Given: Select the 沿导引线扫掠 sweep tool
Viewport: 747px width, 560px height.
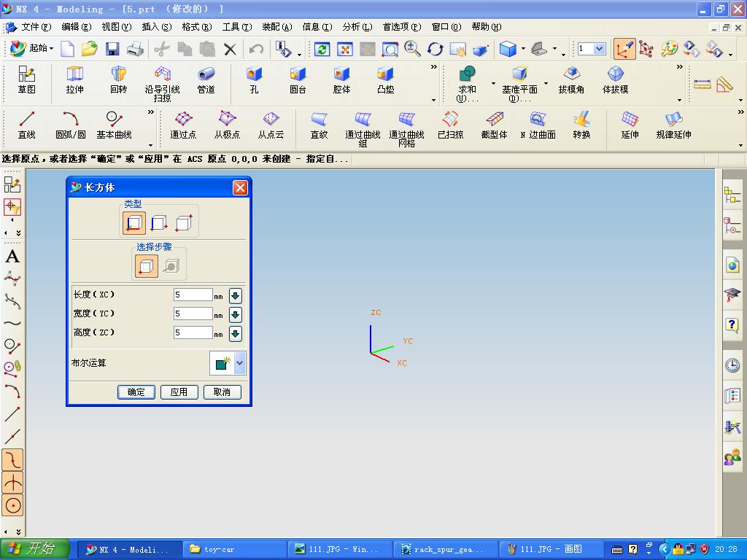Looking at the screenshot, I should [162, 85].
